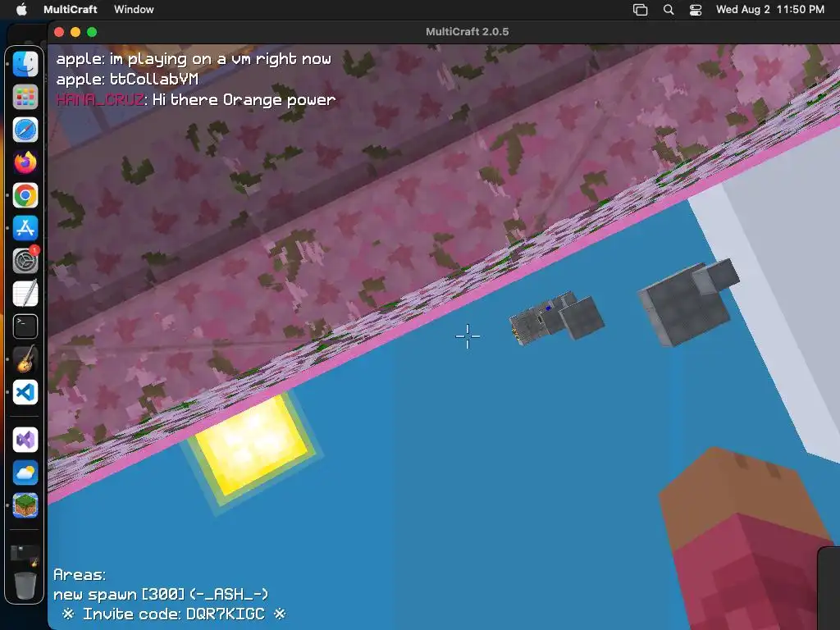840x630 pixels.
Task: Click the 'Areas:' HUD label
Action: pos(80,575)
